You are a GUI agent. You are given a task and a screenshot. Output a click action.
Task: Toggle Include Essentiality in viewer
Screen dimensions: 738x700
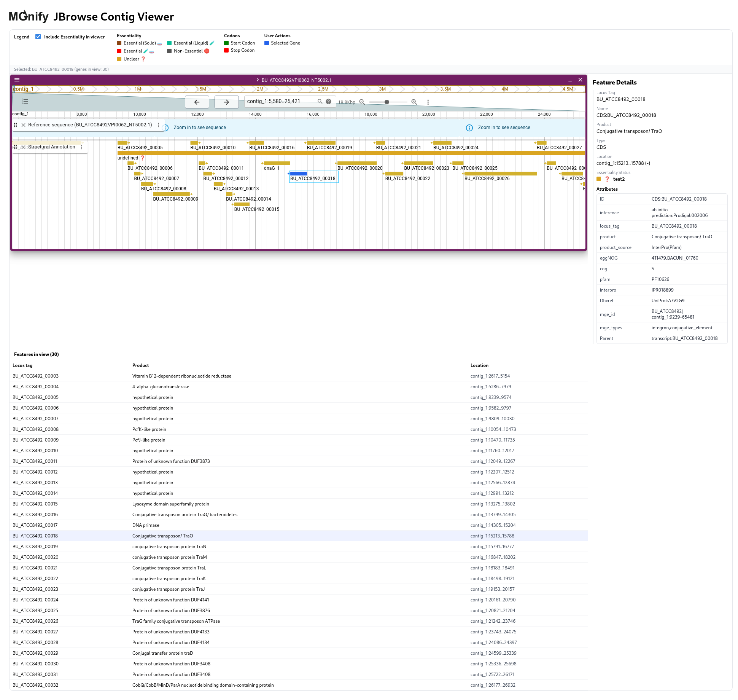pos(38,37)
